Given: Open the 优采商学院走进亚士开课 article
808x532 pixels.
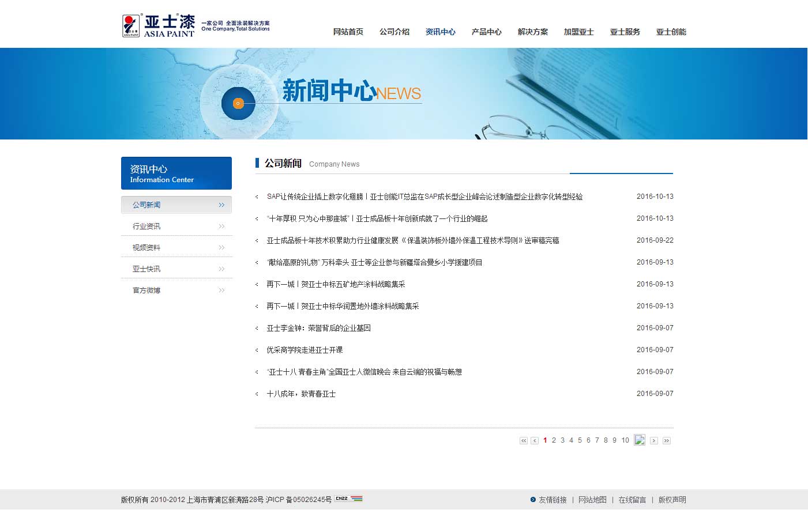Looking at the screenshot, I should click(x=305, y=350).
